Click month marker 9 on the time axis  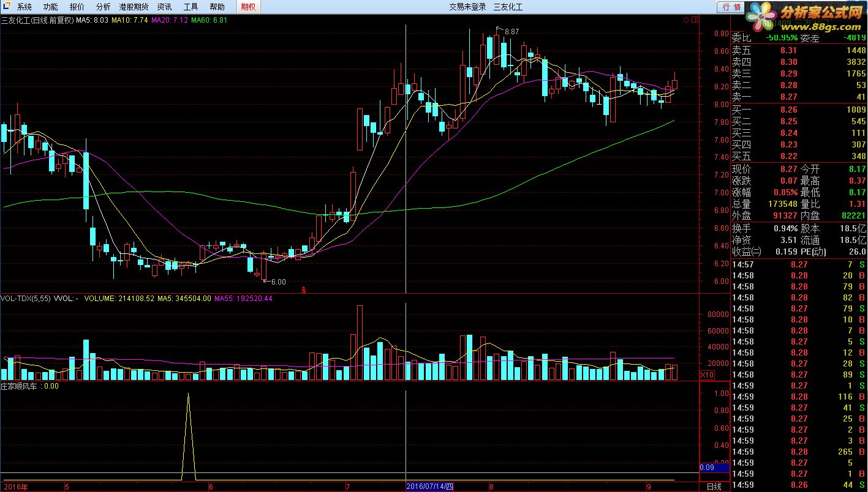648,487
